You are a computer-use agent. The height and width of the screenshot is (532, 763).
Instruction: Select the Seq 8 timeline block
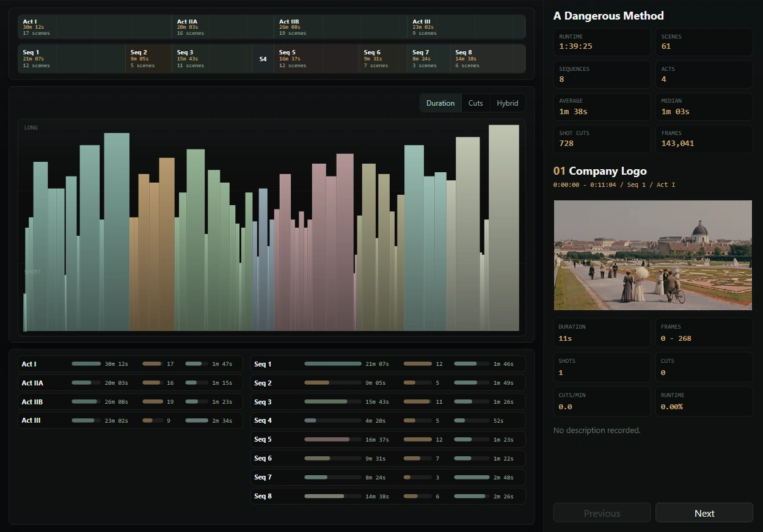coord(487,59)
